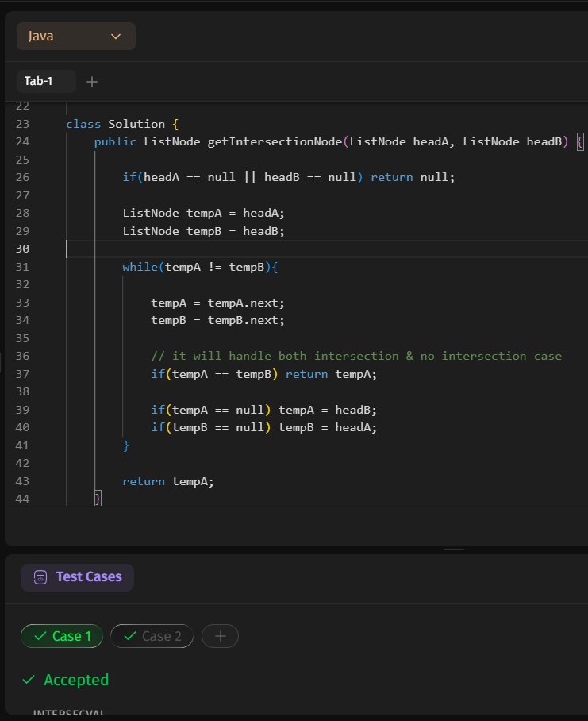Select the Case 2 test
Viewport: 588px width, 721px height.
pyautogui.click(x=152, y=636)
